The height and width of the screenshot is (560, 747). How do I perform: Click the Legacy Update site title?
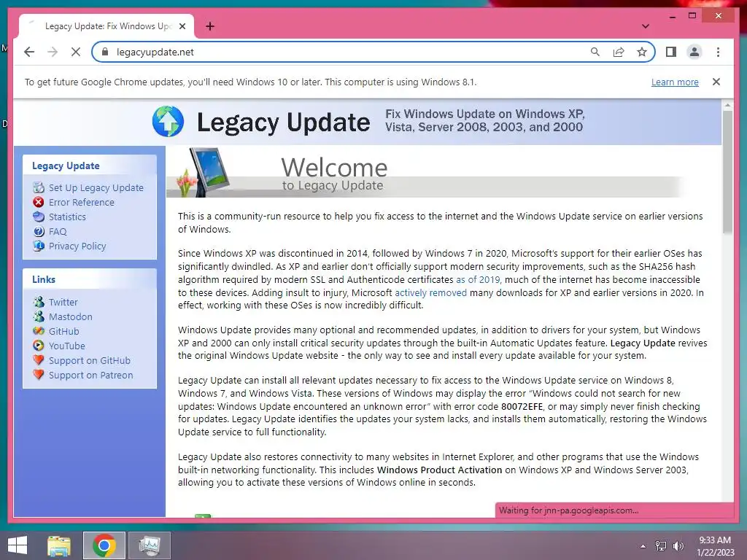283,122
